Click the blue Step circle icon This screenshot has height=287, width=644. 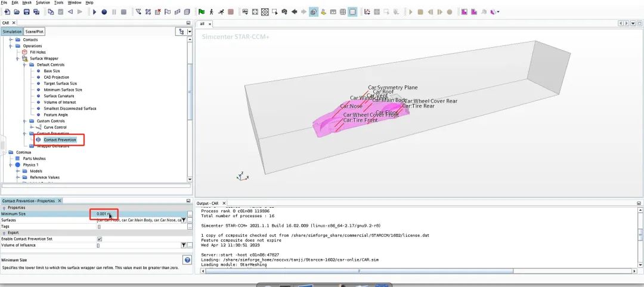point(104,12)
